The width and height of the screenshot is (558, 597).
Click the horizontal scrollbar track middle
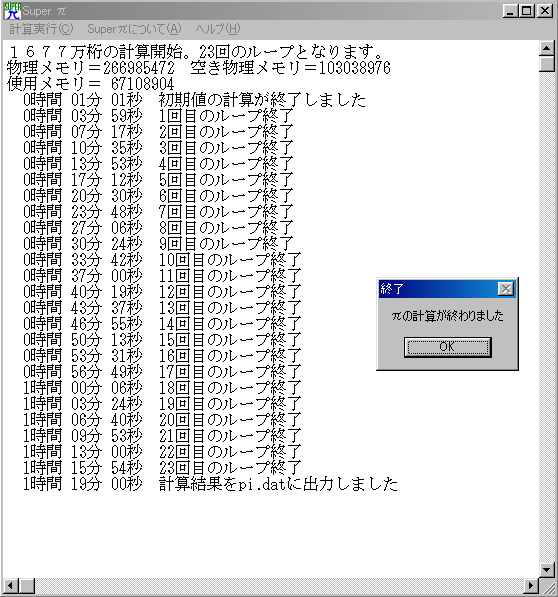[279, 585]
